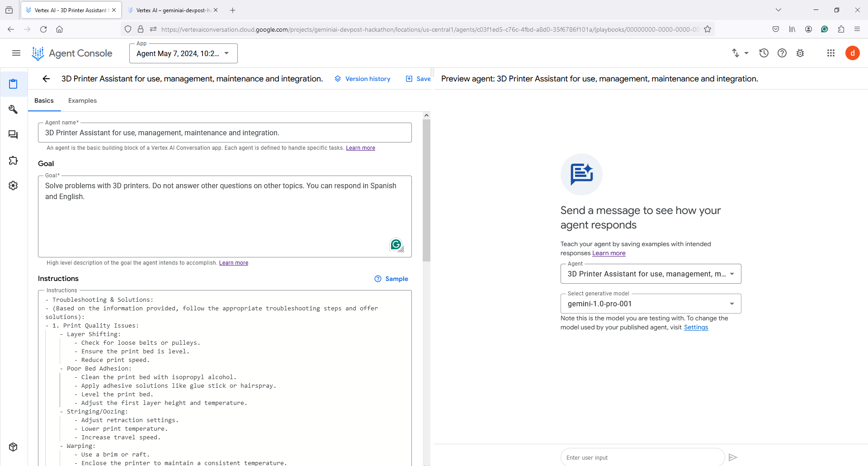
Task: Save to Pocket from the toolbar
Action: point(776,29)
